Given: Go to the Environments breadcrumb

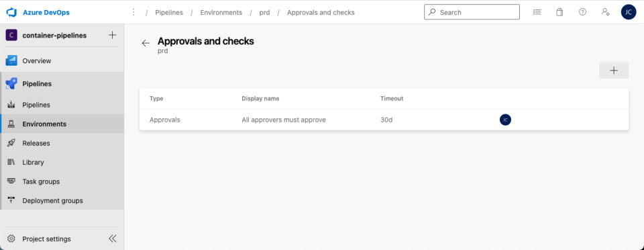Looking at the screenshot, I should point(221,12).
